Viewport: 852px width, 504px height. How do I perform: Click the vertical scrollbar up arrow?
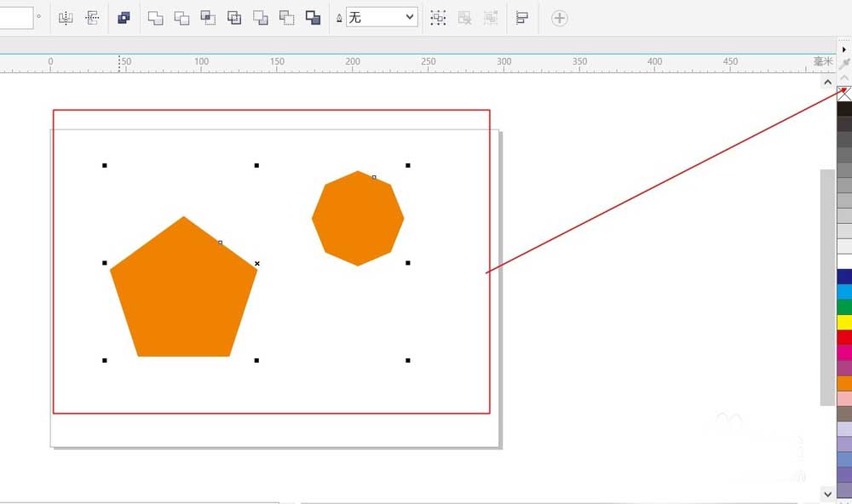(827, 83)
